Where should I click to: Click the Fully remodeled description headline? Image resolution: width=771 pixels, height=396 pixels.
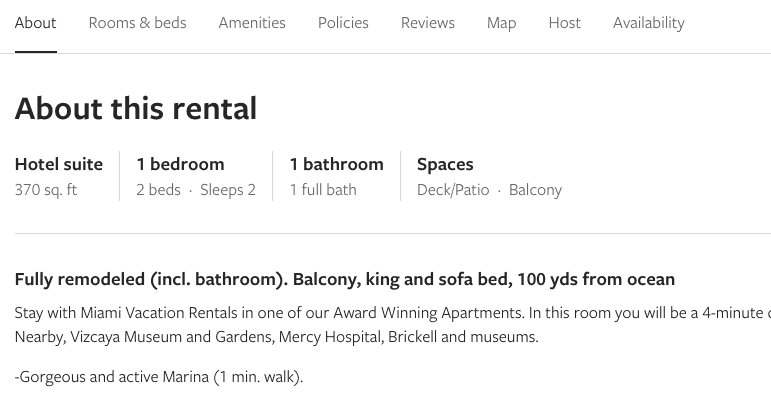(x=345, y=279)
